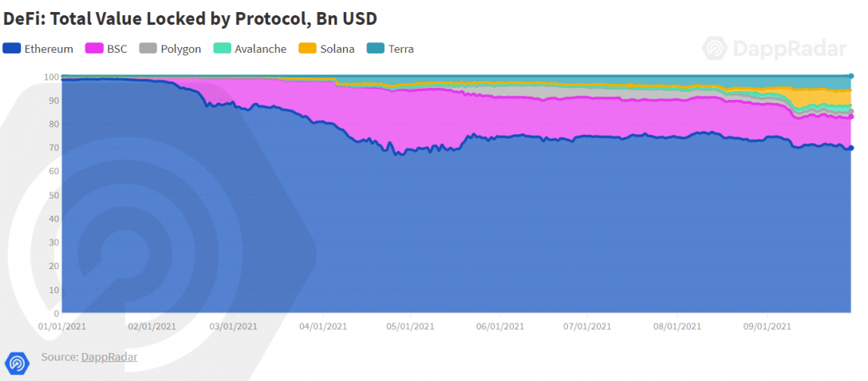Toggle the Avalanche legend label
Viewport: 868px width, 381px height.
point(260,49)
